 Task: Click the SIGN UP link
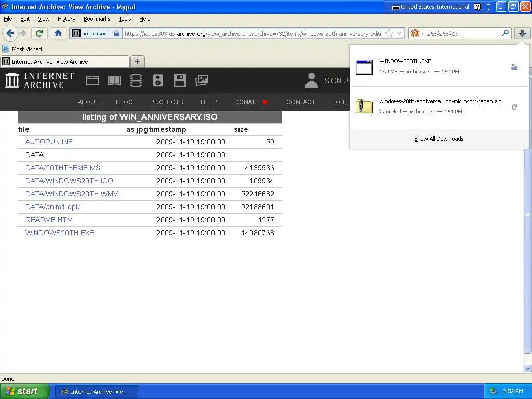[x=337, y=81]
